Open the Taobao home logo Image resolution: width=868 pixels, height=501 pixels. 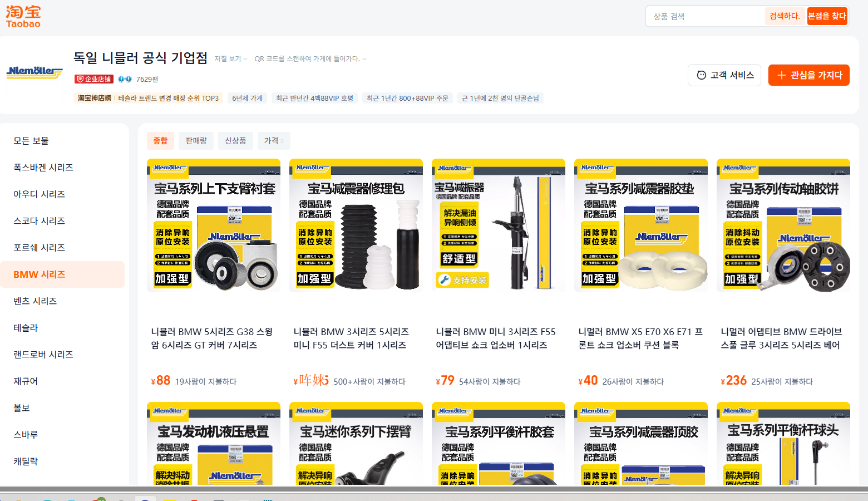coord(23,17)
